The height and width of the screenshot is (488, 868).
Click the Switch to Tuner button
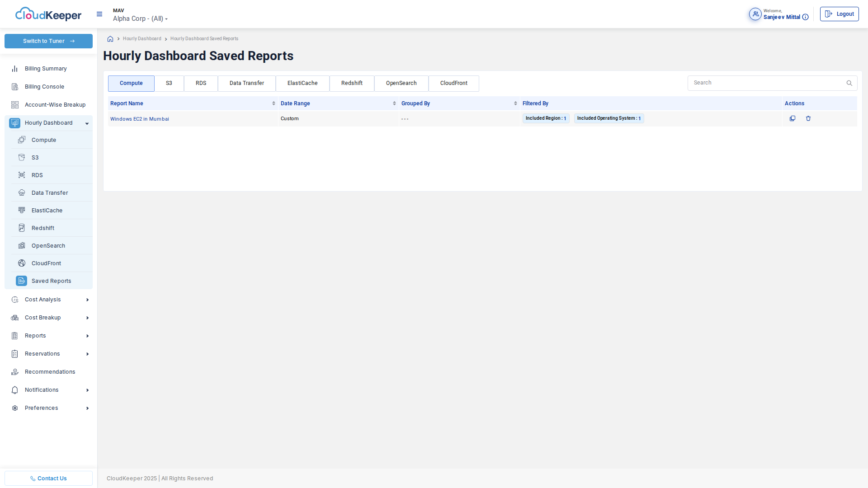tap(48, 41)
